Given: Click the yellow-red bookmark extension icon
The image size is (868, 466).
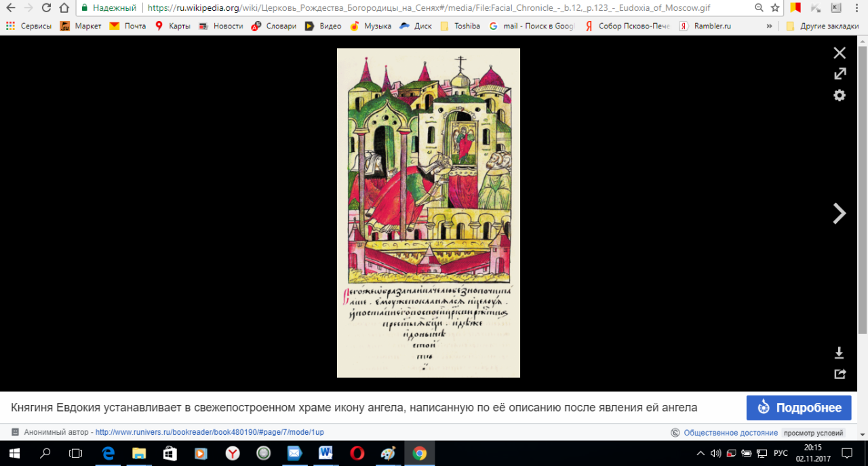Looking at the screenshot, I should point(795,8).
